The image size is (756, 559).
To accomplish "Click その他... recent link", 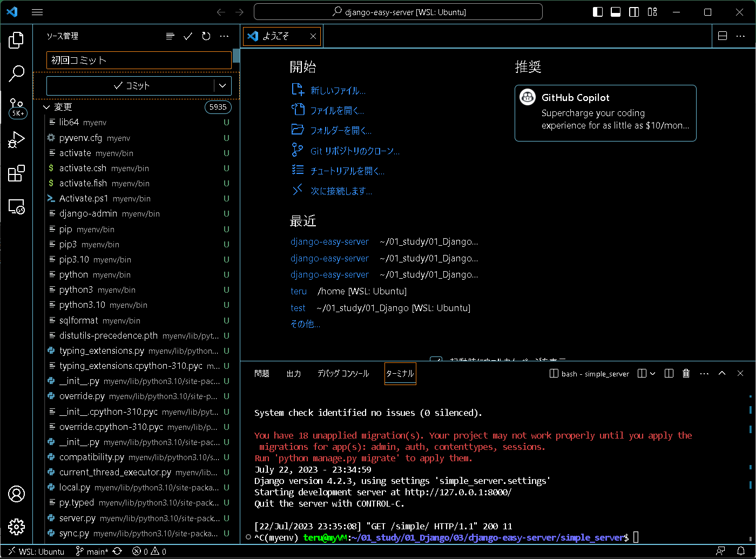I will [305, 324].
